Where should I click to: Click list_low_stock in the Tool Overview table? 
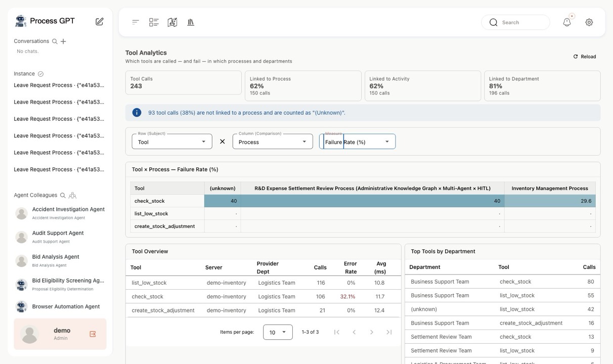(x=149, y=283)
